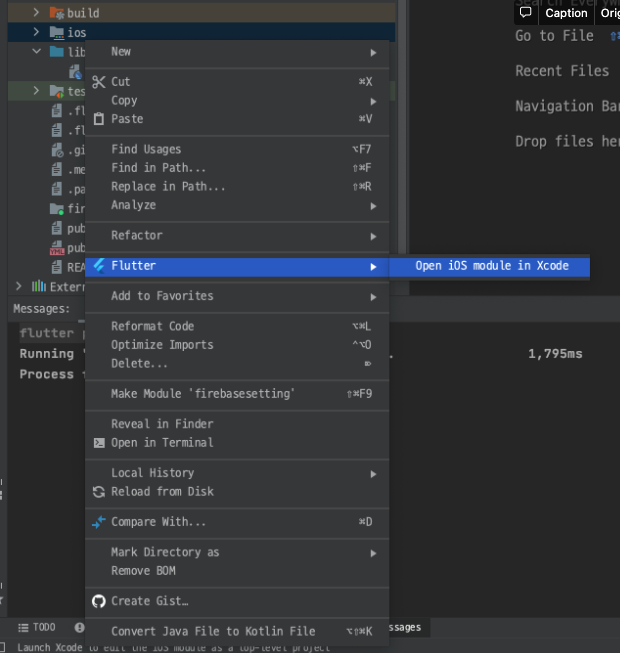Click the .gitignore file icon
Screen dimensions: 620x653
[x=57, y=150]
